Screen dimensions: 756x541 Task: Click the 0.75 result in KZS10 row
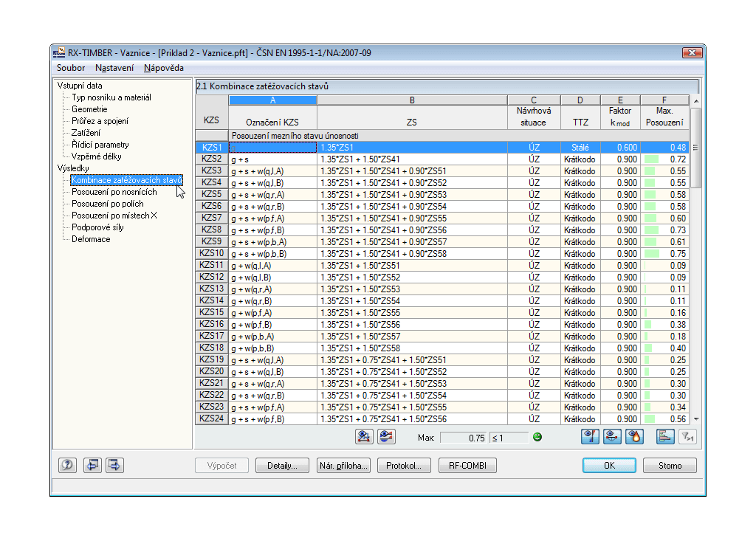click(664, 254)
